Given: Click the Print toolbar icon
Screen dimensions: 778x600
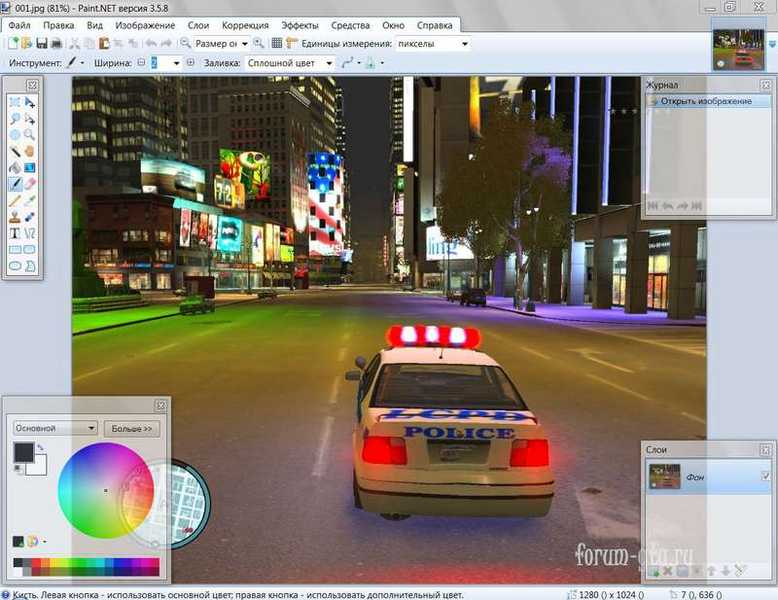Looking at the screenshot, I should [x=56, y=44].
